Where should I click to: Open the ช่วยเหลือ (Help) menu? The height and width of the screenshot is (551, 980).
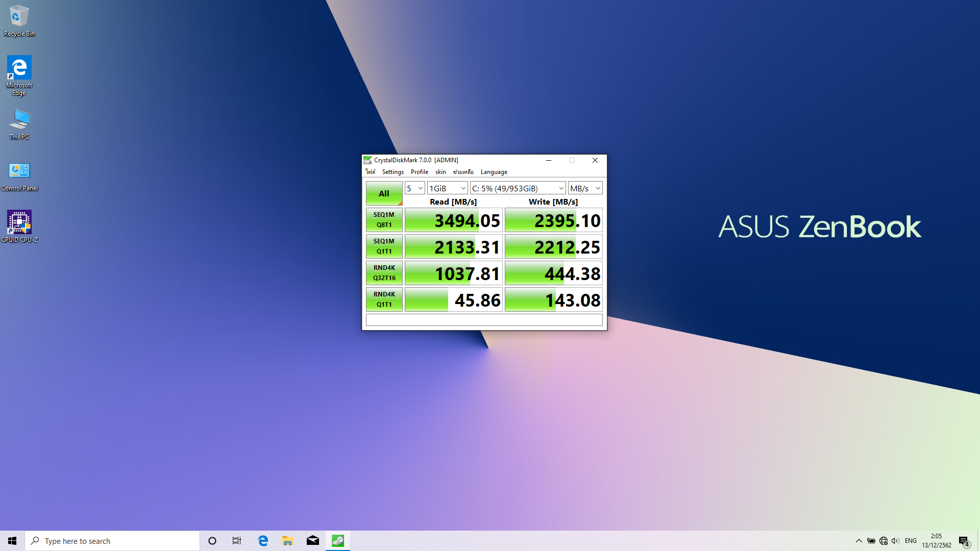click(x=463, y=172)
